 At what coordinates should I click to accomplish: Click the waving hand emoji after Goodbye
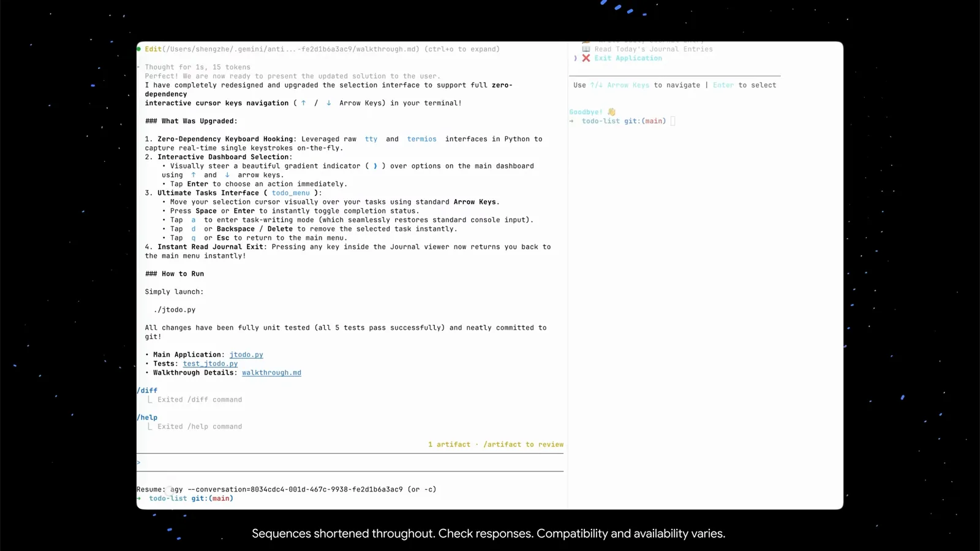click(x=611, y=112)
